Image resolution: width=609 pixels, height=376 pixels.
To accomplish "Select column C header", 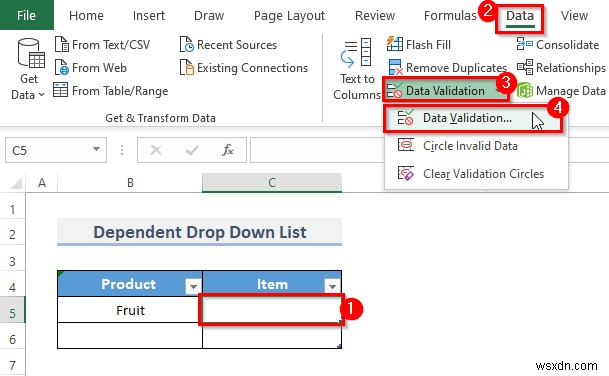I will 272,183.
